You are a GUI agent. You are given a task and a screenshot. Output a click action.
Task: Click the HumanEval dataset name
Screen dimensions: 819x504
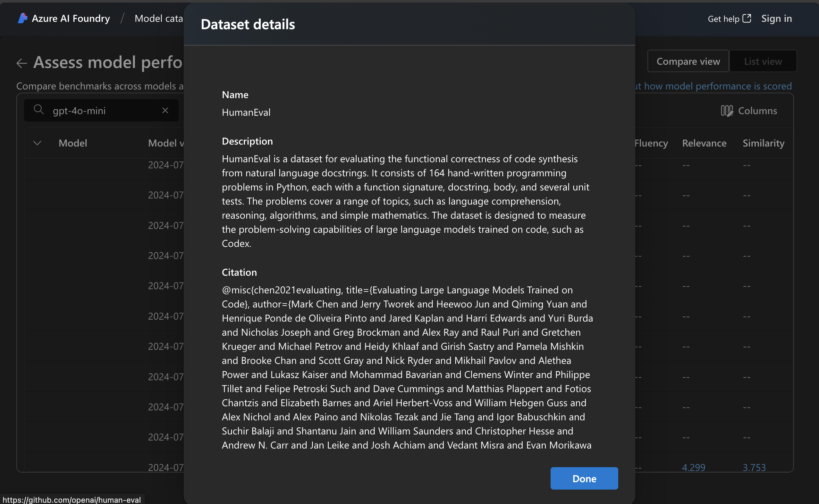click(246, 112)
